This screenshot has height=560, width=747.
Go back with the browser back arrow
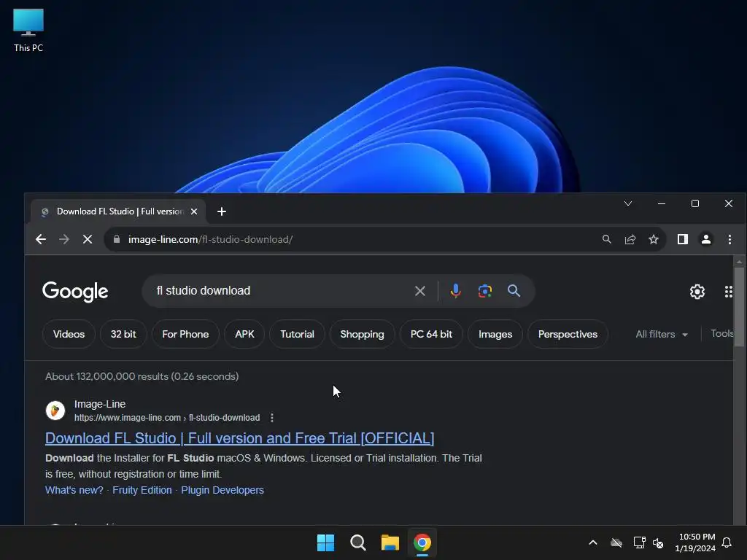click(41, 239)
